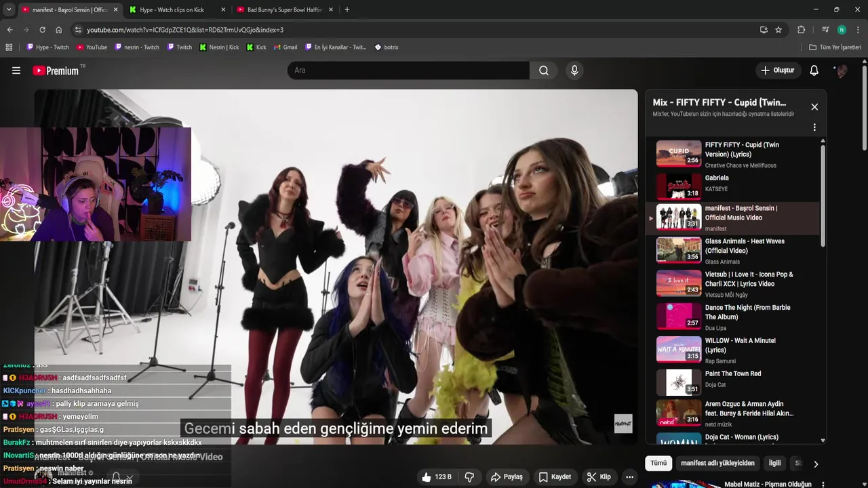Image resolution: width=868 pixels, height=488 pixels.
Task: Click the Mix playlist panel scrollbar
Action: click(823, 195)
